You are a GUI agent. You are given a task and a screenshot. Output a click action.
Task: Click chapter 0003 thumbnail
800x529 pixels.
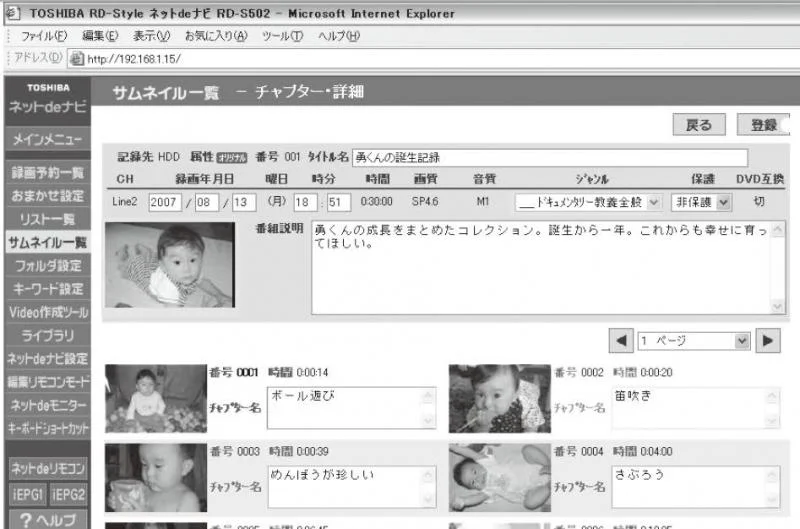pyautogui.click(x=156, y=477)
